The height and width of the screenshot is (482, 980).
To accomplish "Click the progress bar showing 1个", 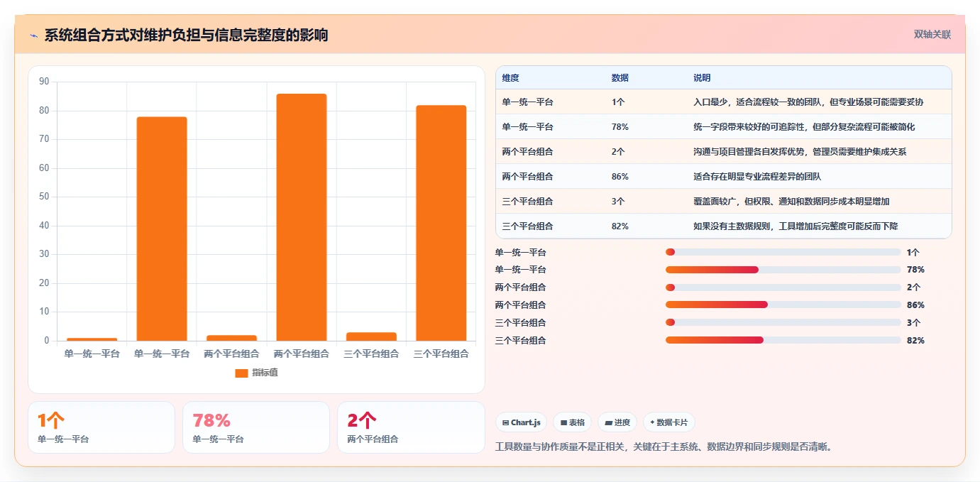I will (783, 252).
